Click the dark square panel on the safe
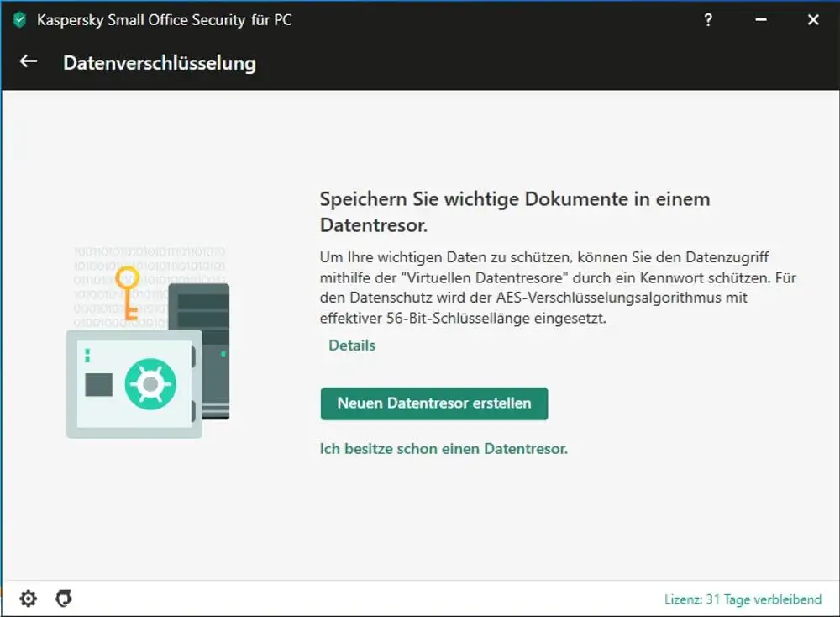840x617 pixels. tap(99, 384)
